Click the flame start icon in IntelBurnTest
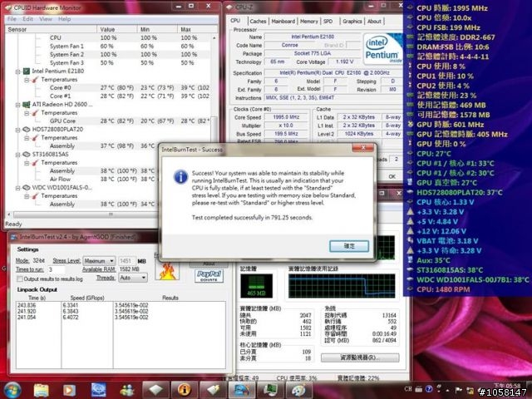This screenshot has width=532, height=399. (167, 271)
